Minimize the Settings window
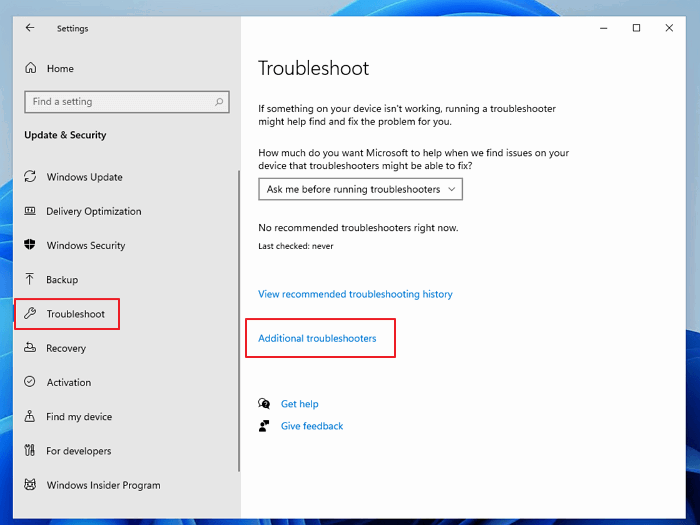 coord(604,28)
